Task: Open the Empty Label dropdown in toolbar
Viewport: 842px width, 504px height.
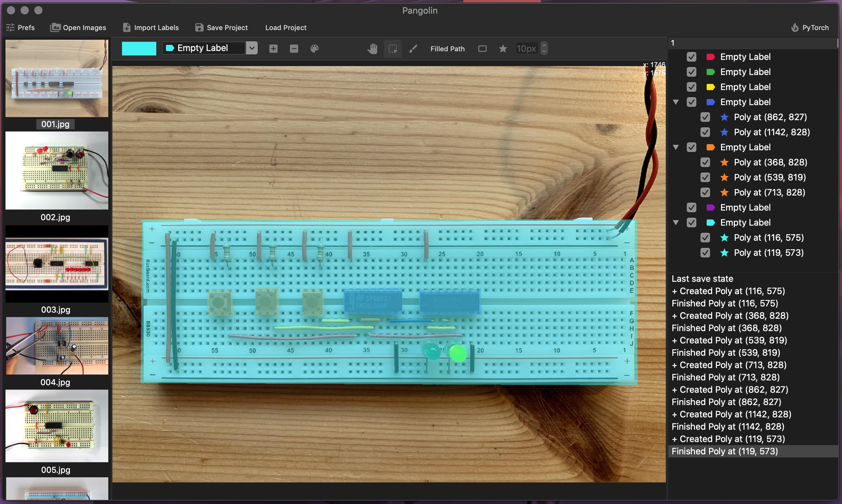Action: pos(252,48)
